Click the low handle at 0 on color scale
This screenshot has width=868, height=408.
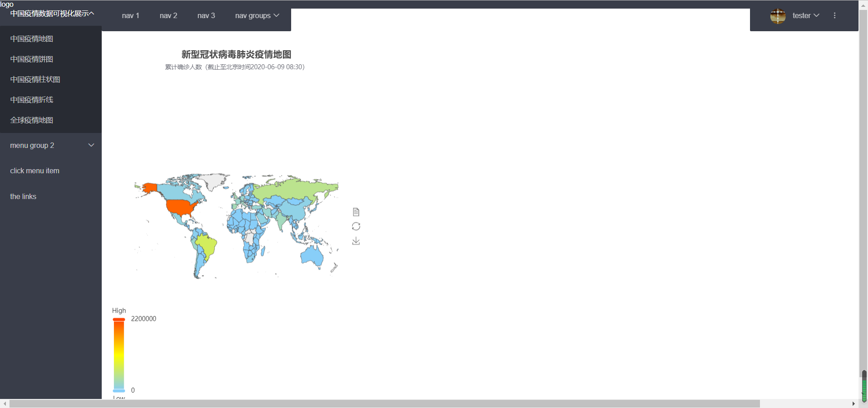[x=119, y=390]
